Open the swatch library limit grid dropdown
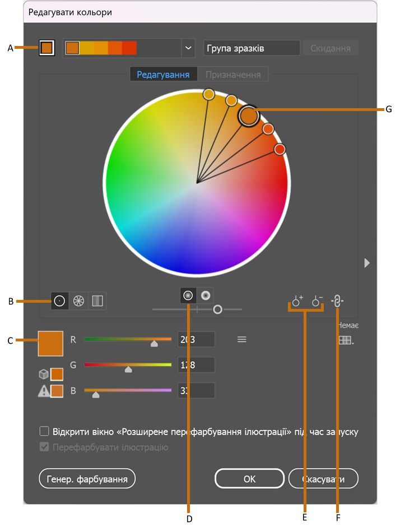Image resolution: width=405 pixels, height=532 pixels. [345, 340]
